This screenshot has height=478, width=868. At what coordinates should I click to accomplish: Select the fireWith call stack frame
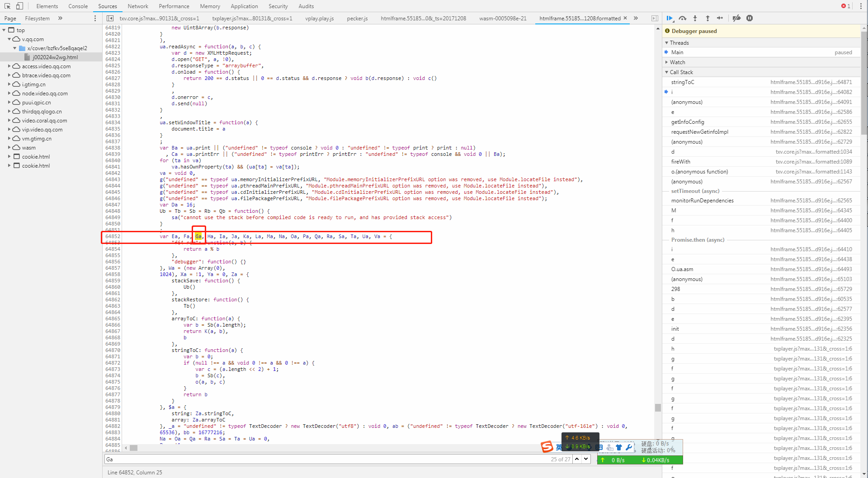[x=761, y=162]
